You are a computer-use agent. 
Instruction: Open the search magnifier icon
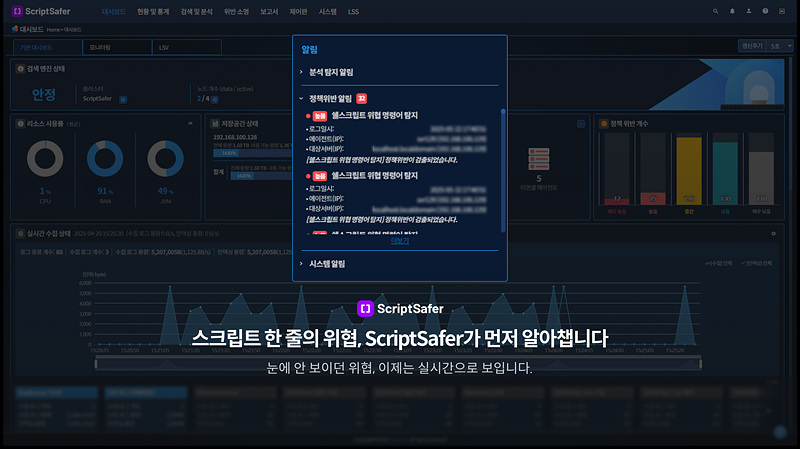[715, 11]
